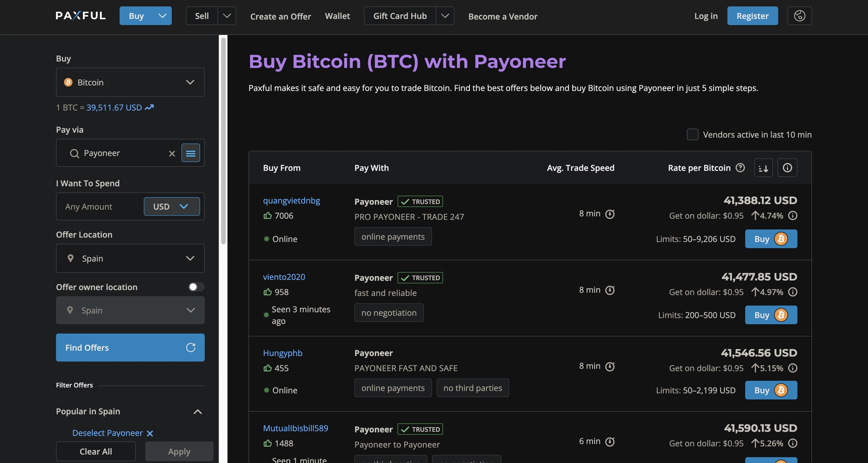Click the Register button

pyautogui.click(x=752, y=16)
